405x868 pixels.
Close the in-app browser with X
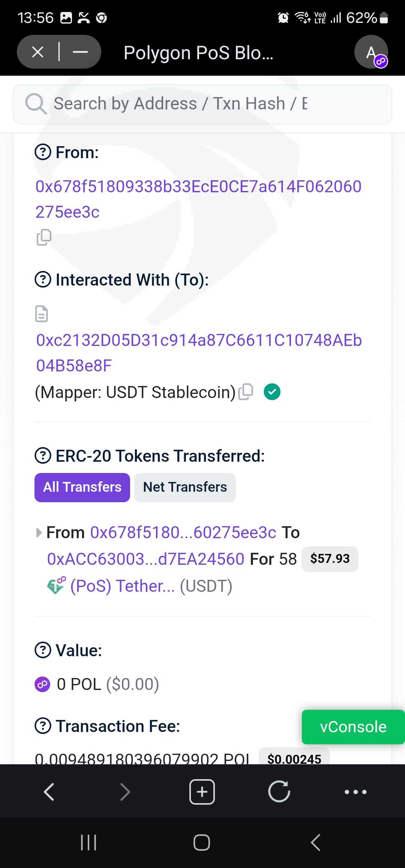[x=38, y=52]
